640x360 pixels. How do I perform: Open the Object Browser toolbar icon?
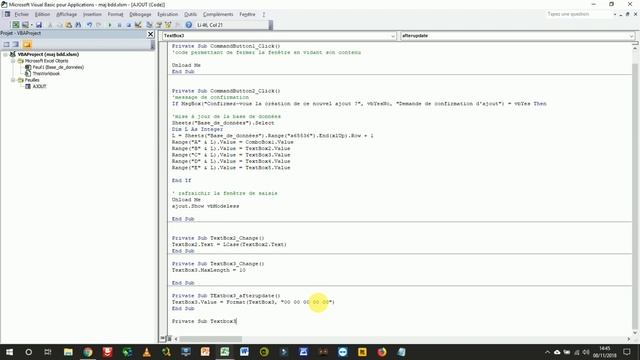[x=168, y=25]
